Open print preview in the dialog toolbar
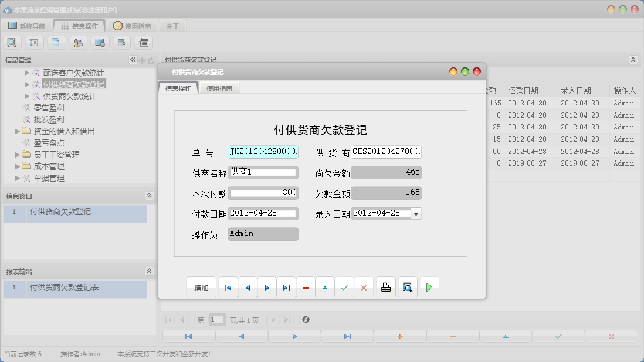 pyautogui.click(x=408, y=288)
